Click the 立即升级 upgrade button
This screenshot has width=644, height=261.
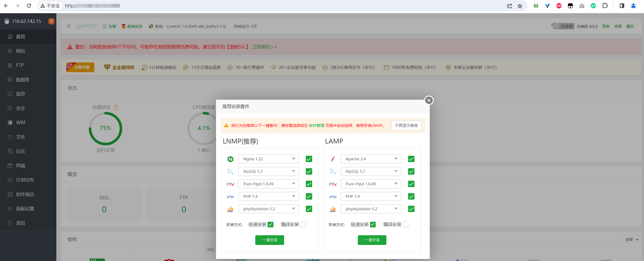(80, 67)
